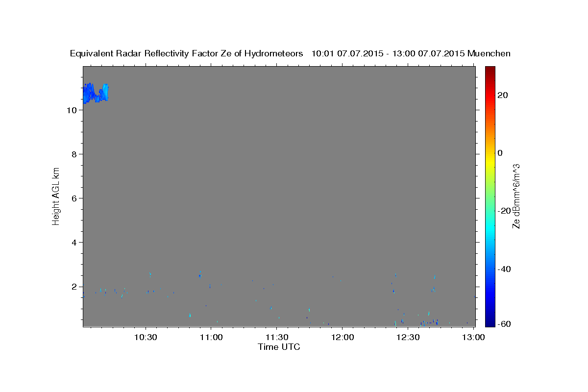Click the height tick label '8'

(x=74, y=154)
